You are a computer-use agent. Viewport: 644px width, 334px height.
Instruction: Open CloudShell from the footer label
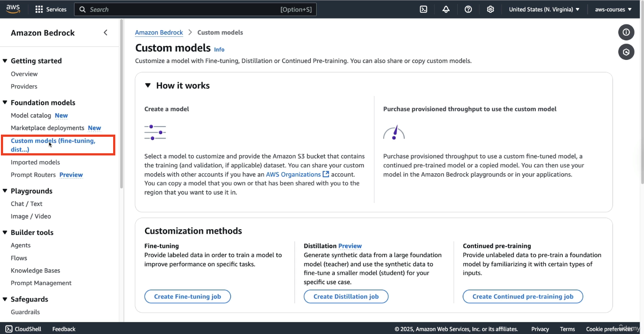coord(28,329)
